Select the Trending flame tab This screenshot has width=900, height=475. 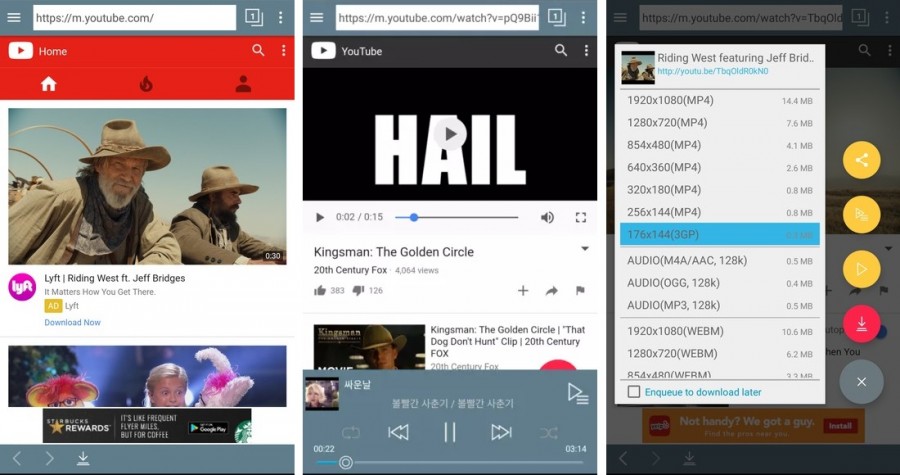[x=146, y=84]
